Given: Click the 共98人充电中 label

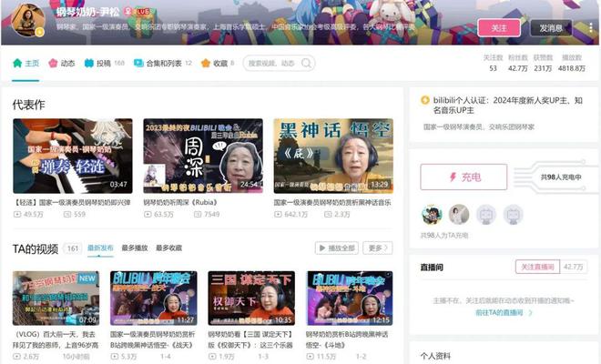Looking at the screenshot, I should tap(561, 177).
